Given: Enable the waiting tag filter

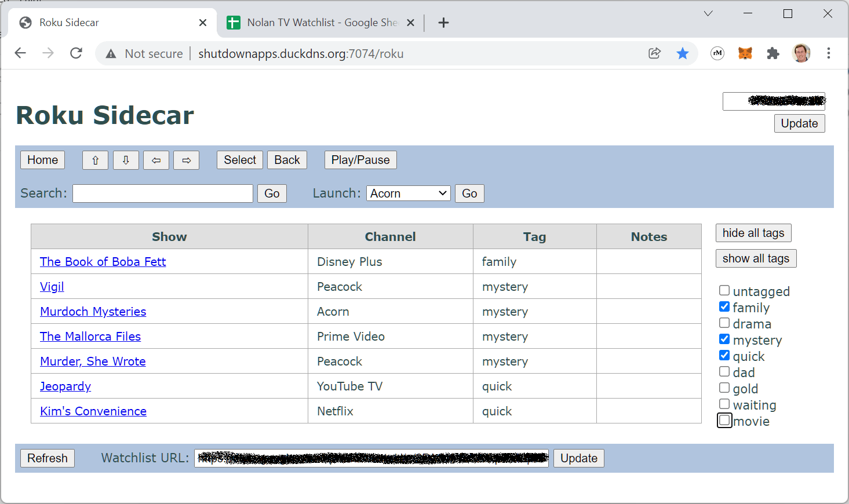Looking at the screenshot, I should point(724,404).
